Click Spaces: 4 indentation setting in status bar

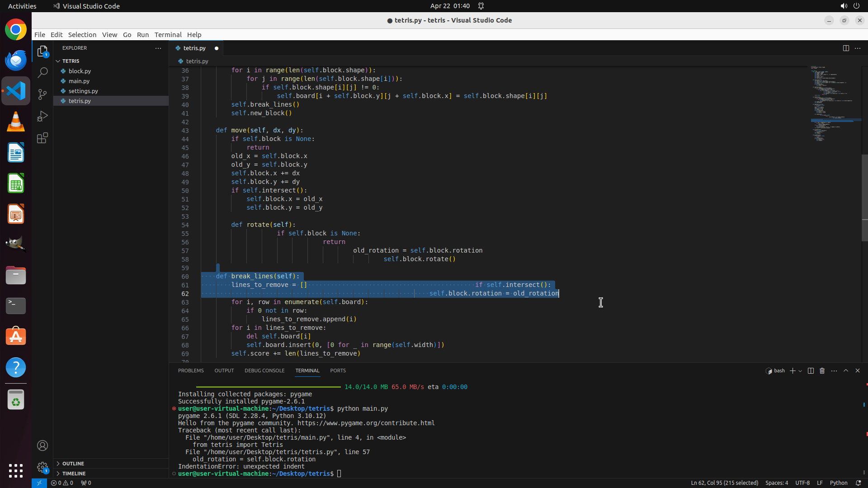tap(776, 483)
